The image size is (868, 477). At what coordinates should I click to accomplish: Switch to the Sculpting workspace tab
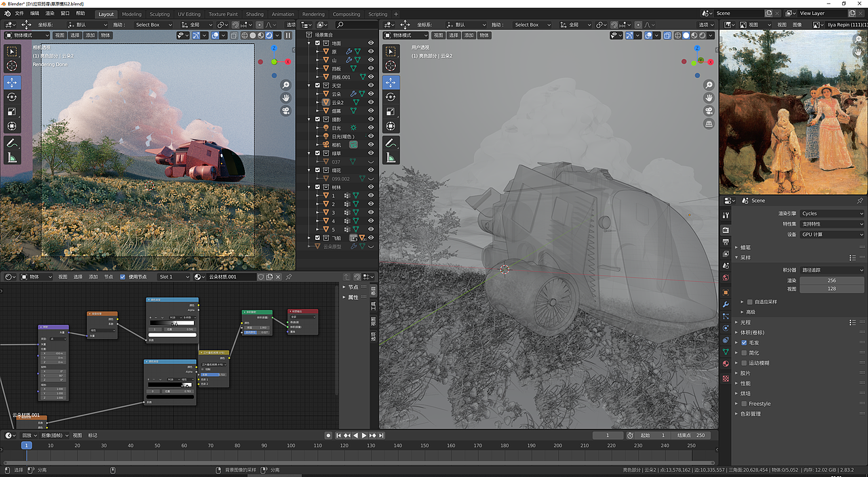(160, 14)
